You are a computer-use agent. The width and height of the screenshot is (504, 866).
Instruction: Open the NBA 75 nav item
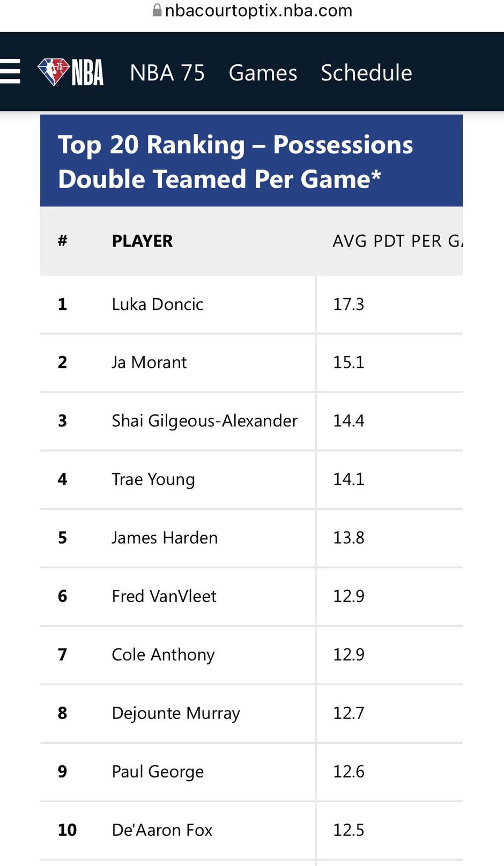point(167,73)
